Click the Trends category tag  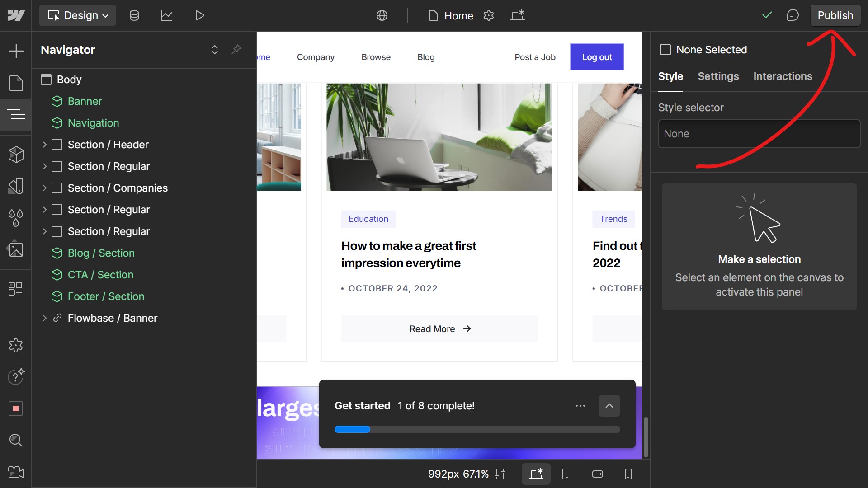[x=613, y=219]
